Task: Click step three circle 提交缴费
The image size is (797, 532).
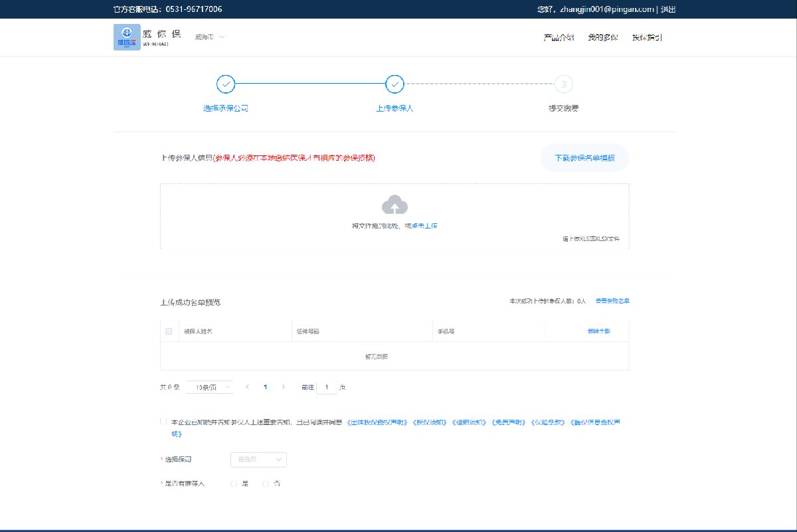Action: point(563,84)
